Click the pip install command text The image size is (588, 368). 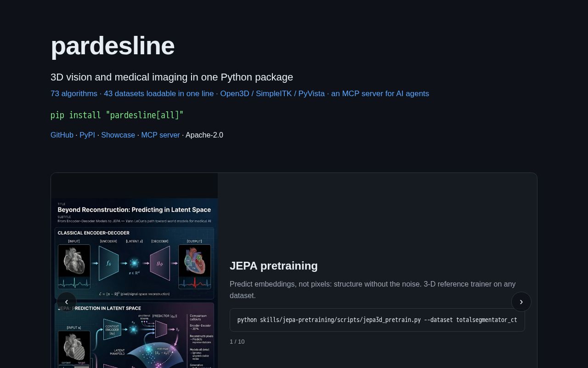117,115
